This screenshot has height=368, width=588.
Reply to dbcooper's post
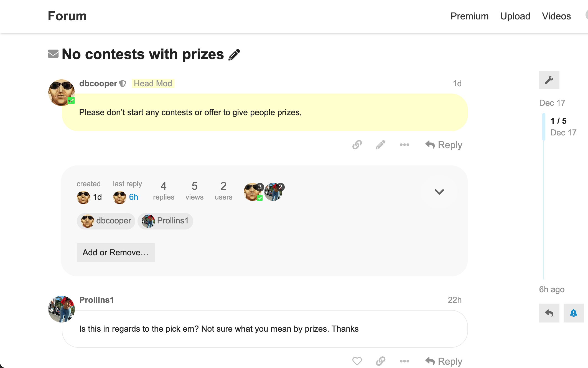coord(444,145)
